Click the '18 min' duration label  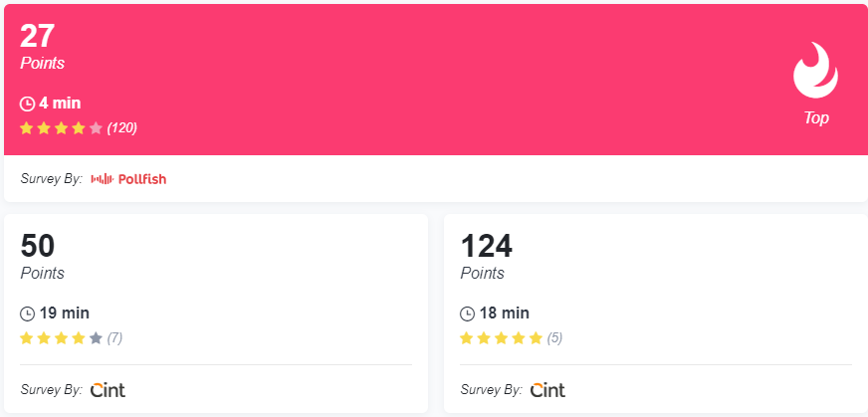click(505, 313)
